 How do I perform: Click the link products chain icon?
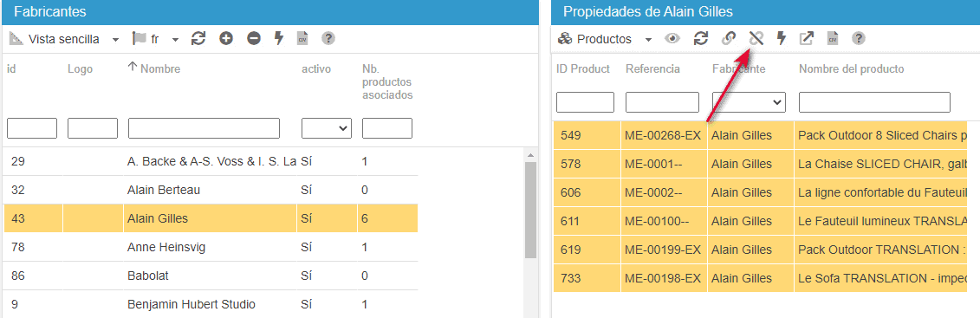[x=728, y=39]
